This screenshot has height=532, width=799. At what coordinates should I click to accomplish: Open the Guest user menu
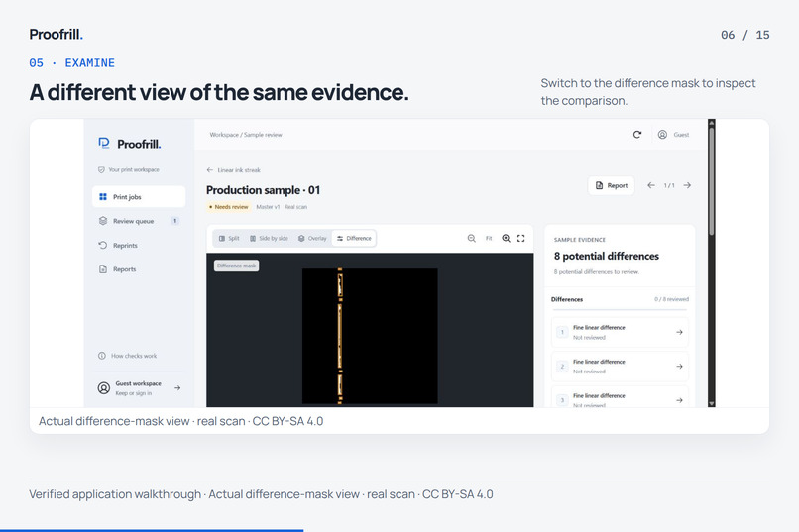tap(673, 135)
